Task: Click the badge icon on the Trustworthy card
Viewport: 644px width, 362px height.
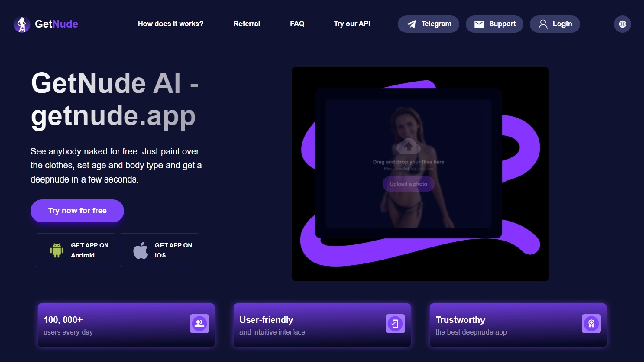Action: (x=591, y=324)
